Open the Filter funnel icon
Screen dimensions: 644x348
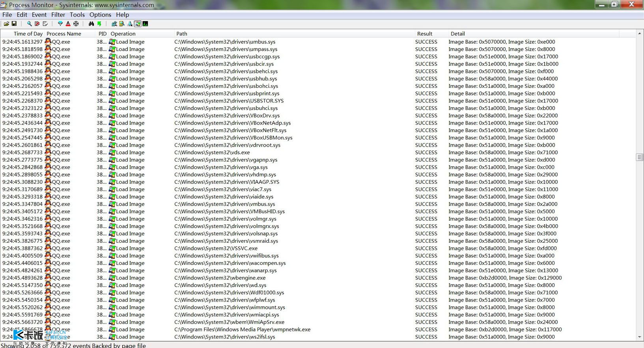click(x=60, y=24)
